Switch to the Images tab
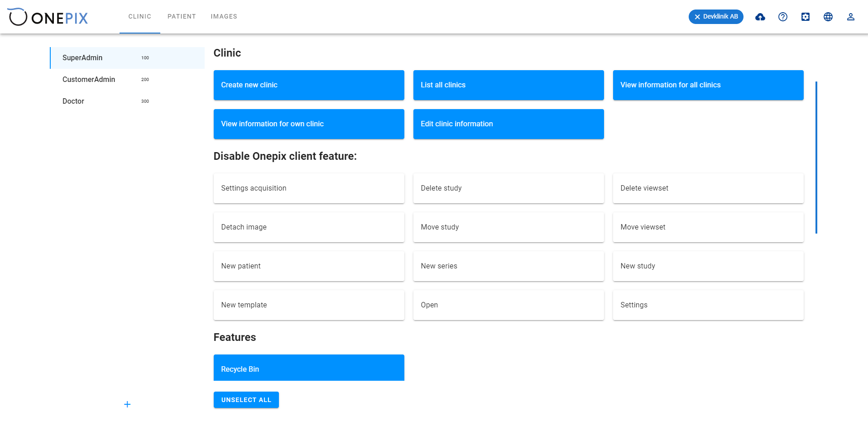 [224, 17]
